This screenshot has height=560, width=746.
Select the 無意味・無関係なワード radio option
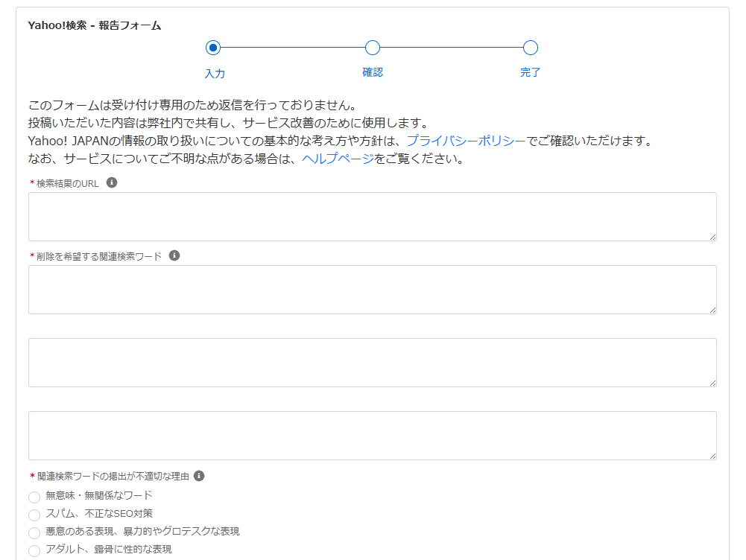tap(34, 497)
